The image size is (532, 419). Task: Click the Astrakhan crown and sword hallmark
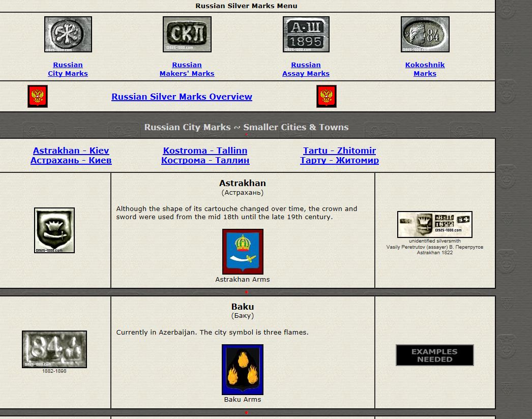click(x=54, y=230)
